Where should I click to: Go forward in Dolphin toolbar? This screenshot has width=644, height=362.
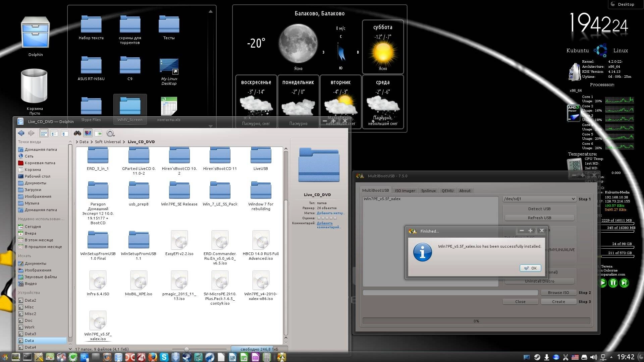31,133
